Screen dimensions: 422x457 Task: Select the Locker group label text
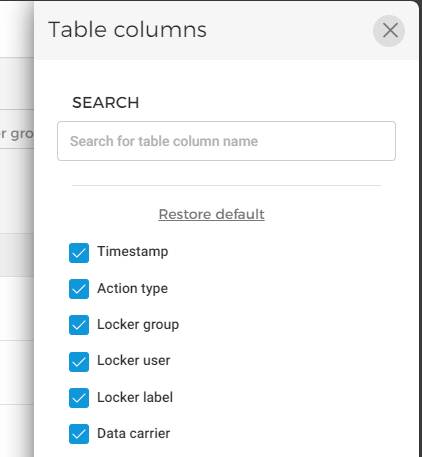click(138, 325)
